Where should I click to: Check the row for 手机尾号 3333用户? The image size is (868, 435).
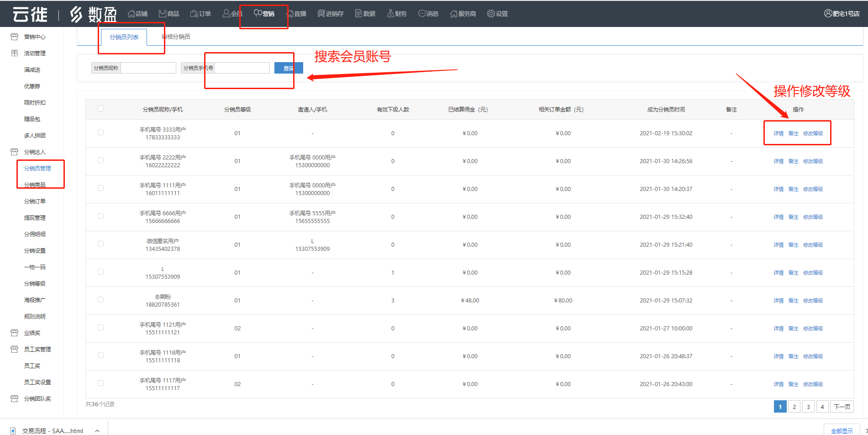100,133
